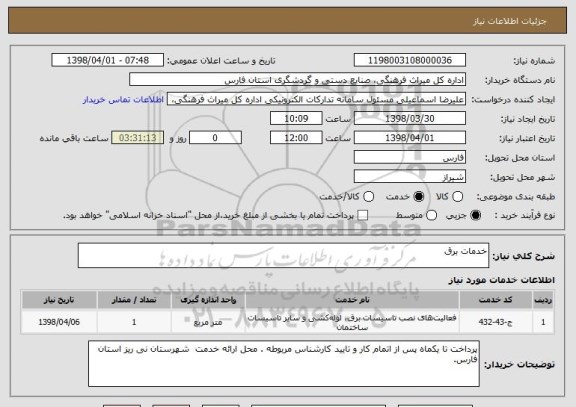
Task: Select the کالا/خدمت radio button
Action: tap(368, 197)
